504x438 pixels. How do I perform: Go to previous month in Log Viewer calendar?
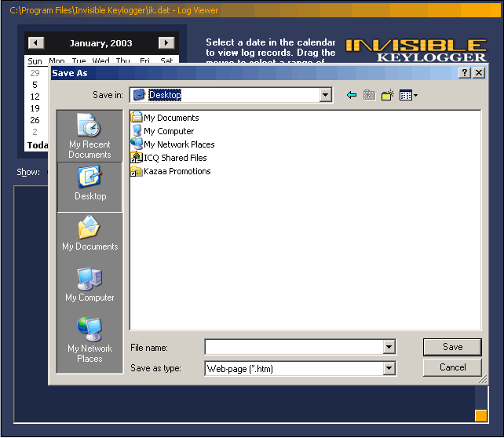click(x=36, y=42)
